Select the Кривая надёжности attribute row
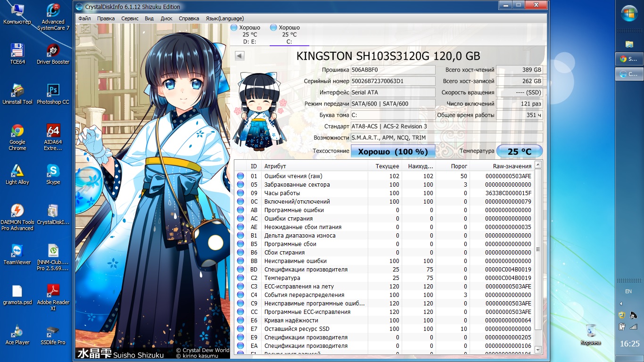 coord(384,321)
